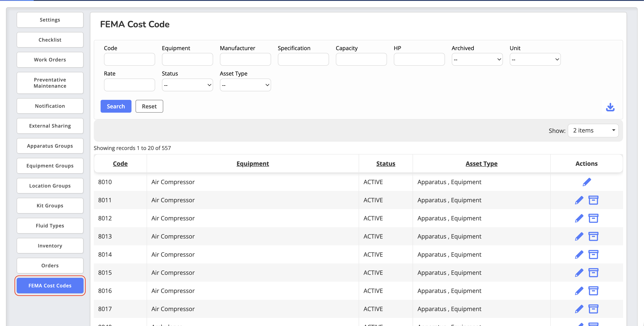Edit code 8017 with pencil icon
The height and width of the screenshot is (326, 644).
click(x=579, y=309)
